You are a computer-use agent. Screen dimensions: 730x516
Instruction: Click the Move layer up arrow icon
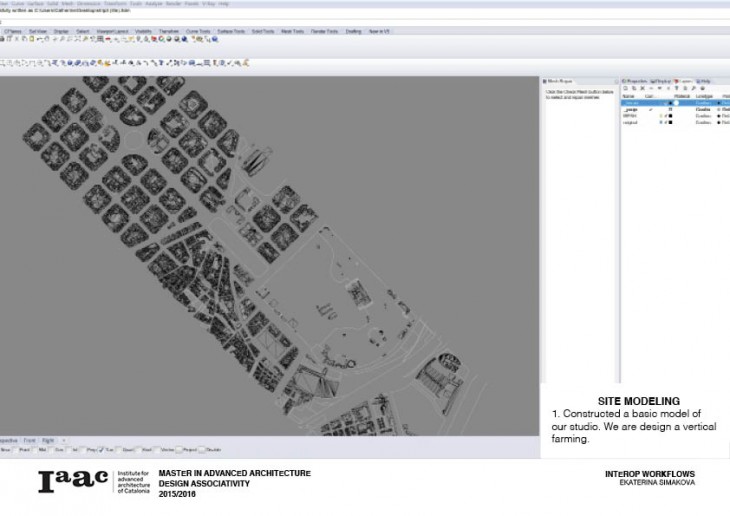click(x=653, y=88)
